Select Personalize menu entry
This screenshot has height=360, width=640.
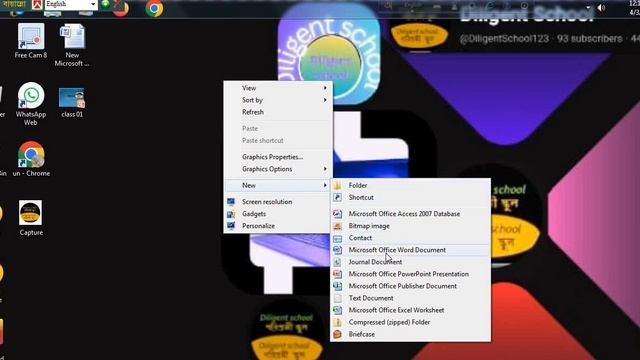pos(278,226)
